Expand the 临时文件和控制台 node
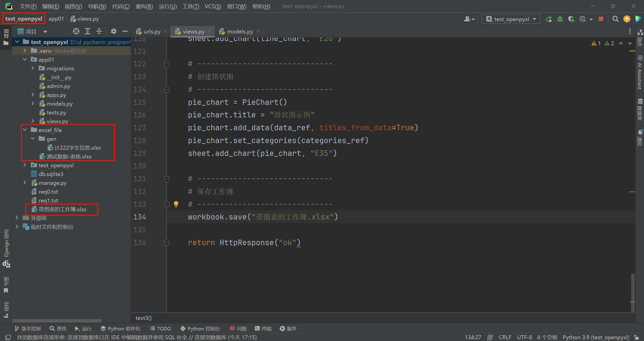 (17, 227)
